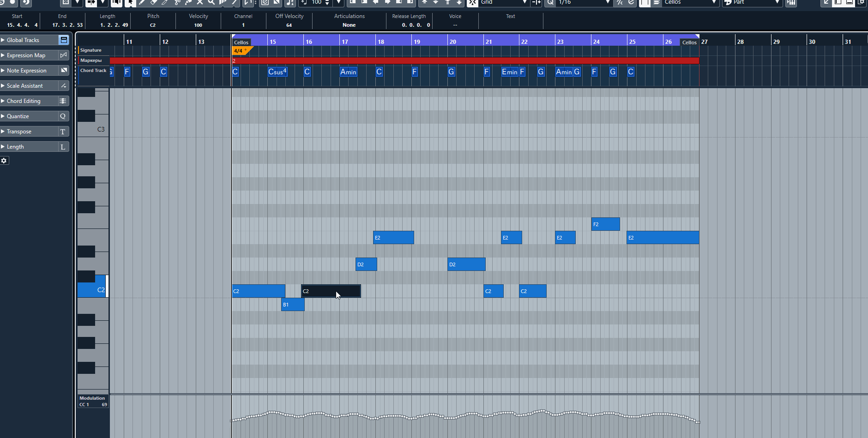Click the End position value field
Screen dimensions: 868x438
[x=67, y=25]
